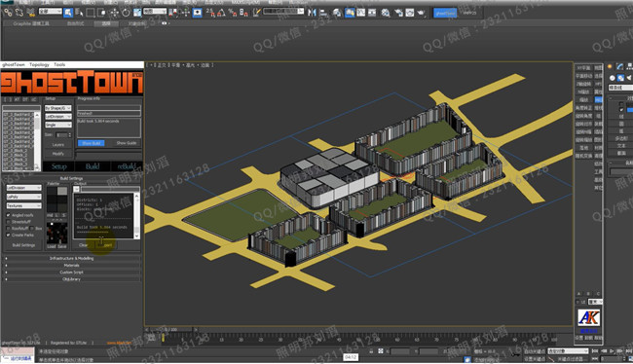Click the Align tool icon
Screen dimensions: 633x364
[x=323, y=13]
